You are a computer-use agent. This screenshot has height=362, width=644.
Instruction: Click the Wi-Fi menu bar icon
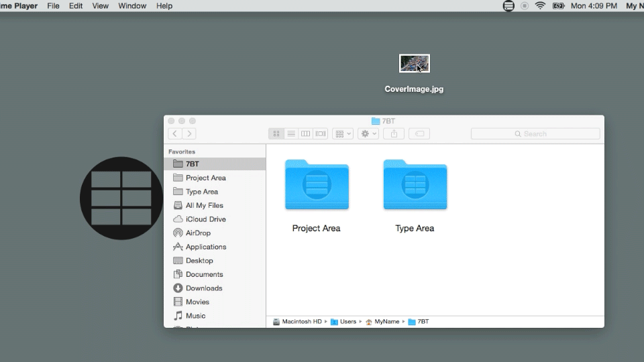point(540,6)
